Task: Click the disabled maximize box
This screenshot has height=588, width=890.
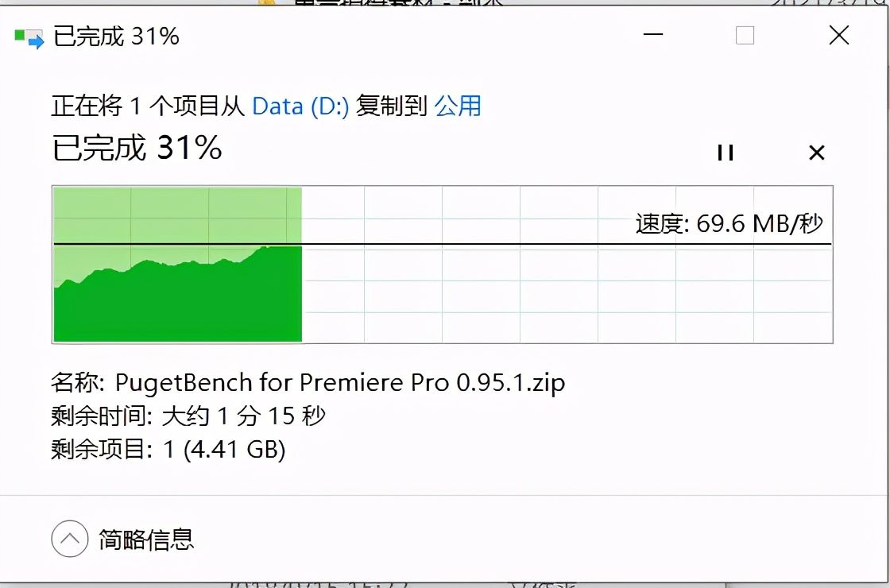Action: click(745, 36)
